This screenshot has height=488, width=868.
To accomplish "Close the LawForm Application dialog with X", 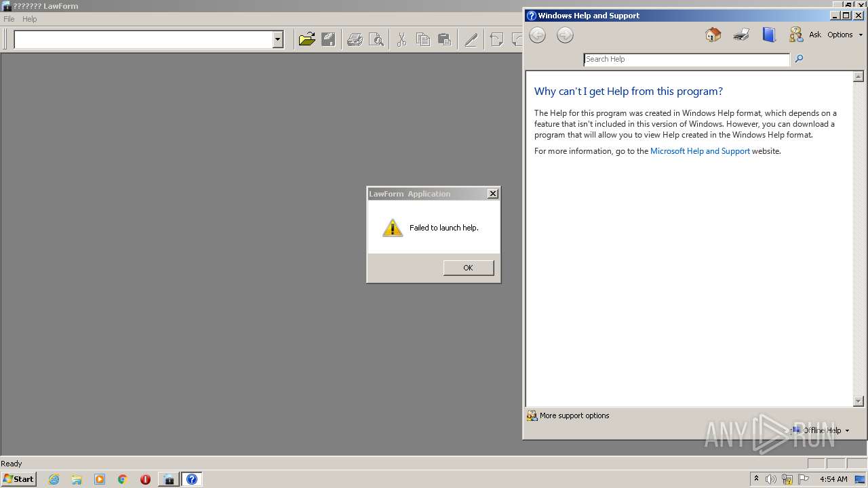I will [x=493, y=194].
